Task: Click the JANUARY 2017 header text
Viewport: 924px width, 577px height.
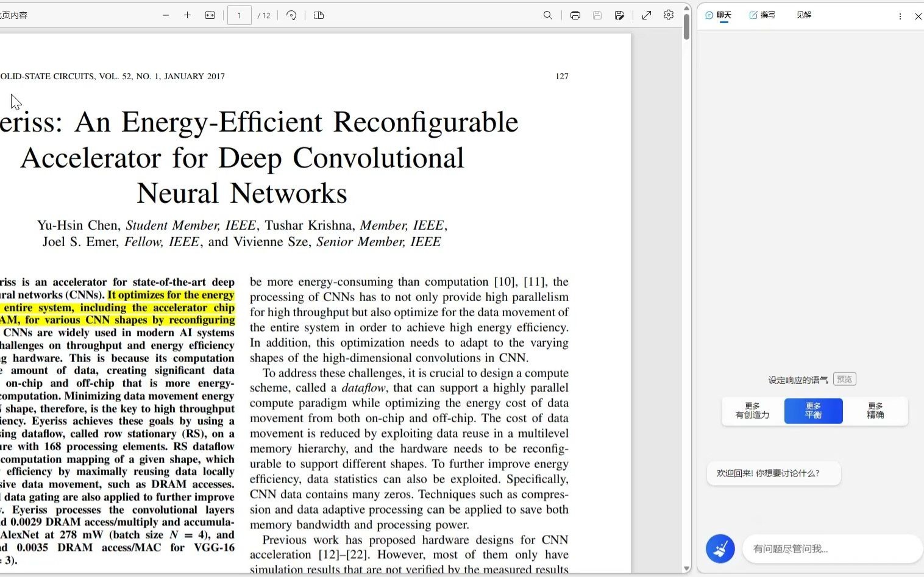Action: click(194, 76)
